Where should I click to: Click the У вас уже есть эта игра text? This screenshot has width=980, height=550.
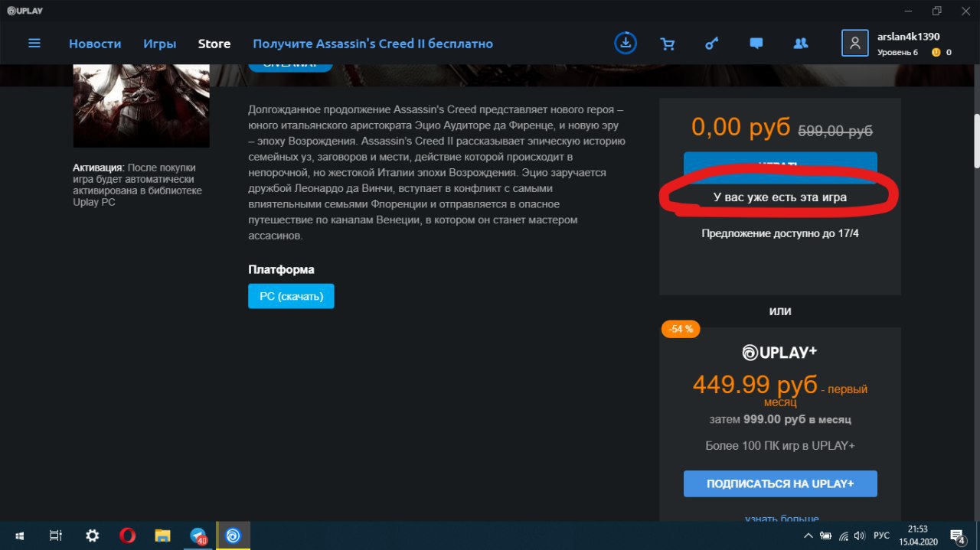coord(780,197)
